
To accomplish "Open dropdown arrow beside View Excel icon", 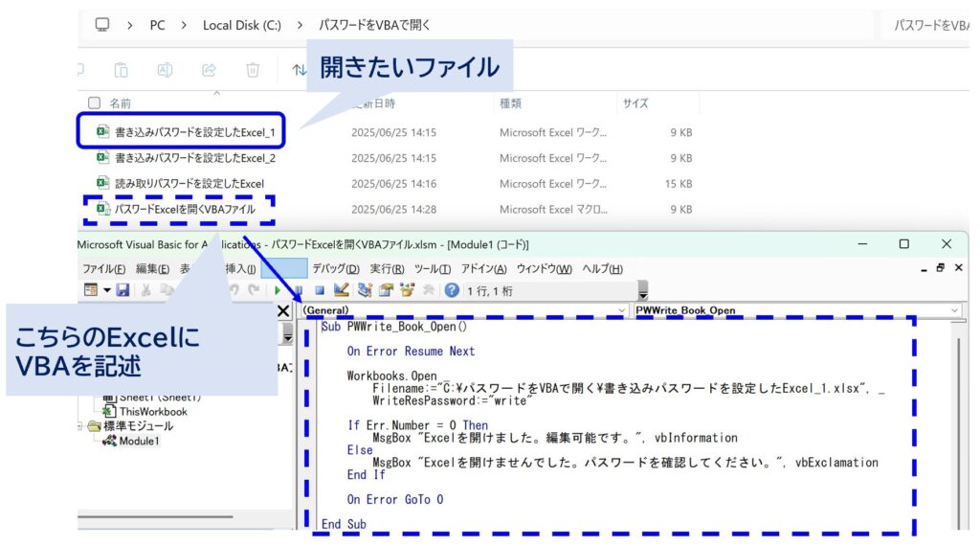I will click(107, 290).
